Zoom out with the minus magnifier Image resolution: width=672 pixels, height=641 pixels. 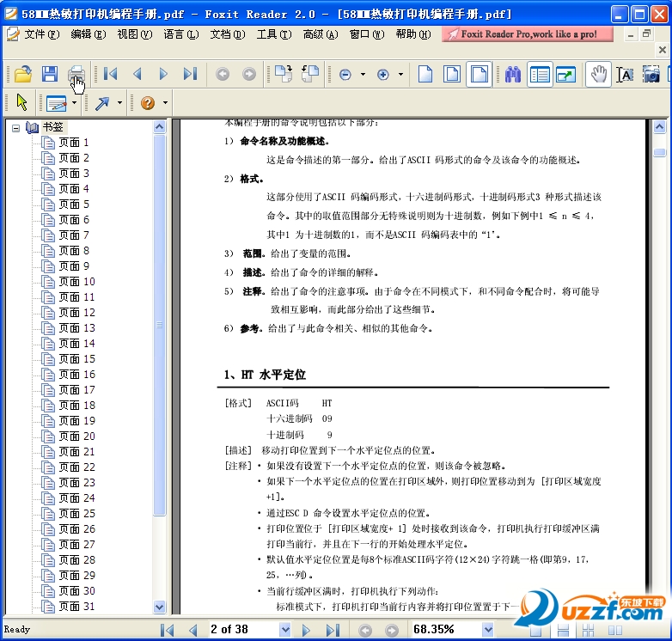[x=345, y=75]
